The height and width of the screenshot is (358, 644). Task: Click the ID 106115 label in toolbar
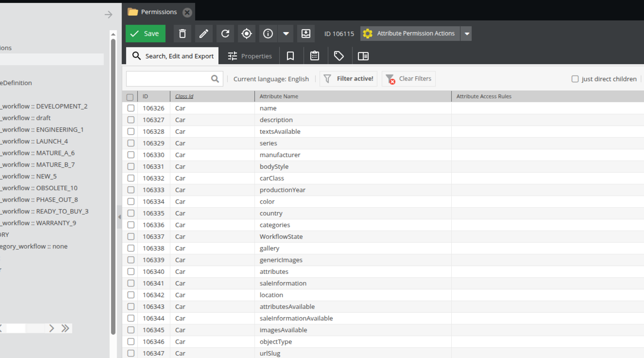tap(339, 34)
